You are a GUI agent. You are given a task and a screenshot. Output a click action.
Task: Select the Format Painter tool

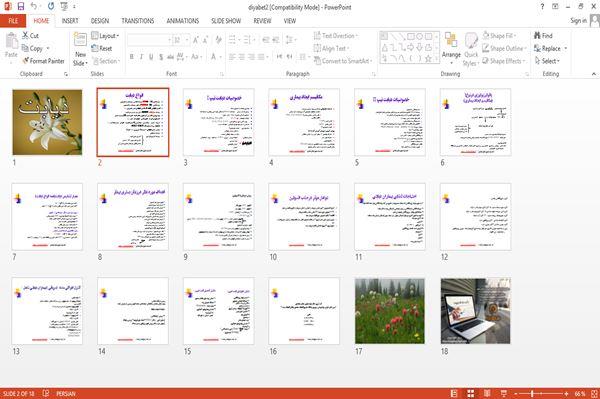tap(43, 61)
